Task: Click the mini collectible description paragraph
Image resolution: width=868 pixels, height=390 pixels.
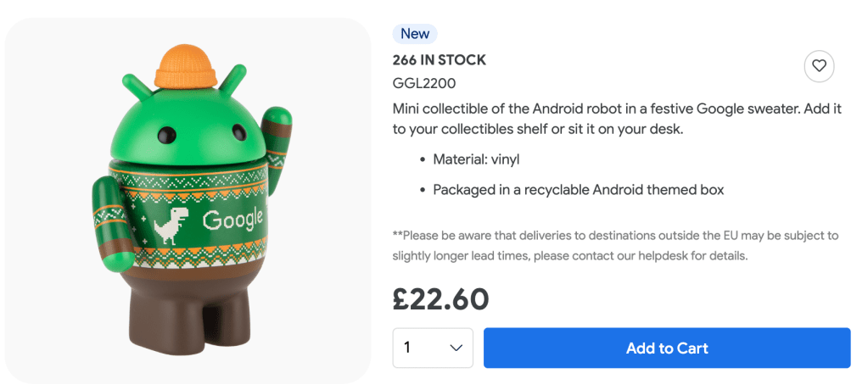Action: [x=601, y=119]
